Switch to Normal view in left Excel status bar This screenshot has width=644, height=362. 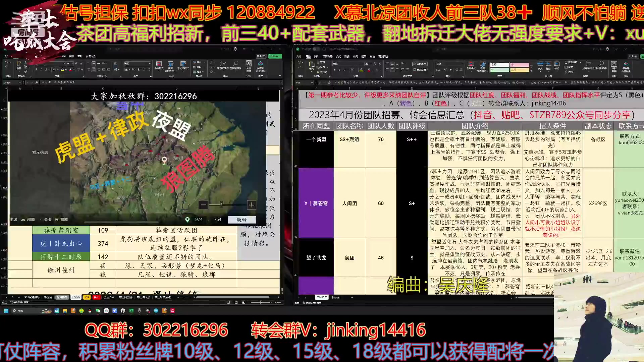click(228, 302)
